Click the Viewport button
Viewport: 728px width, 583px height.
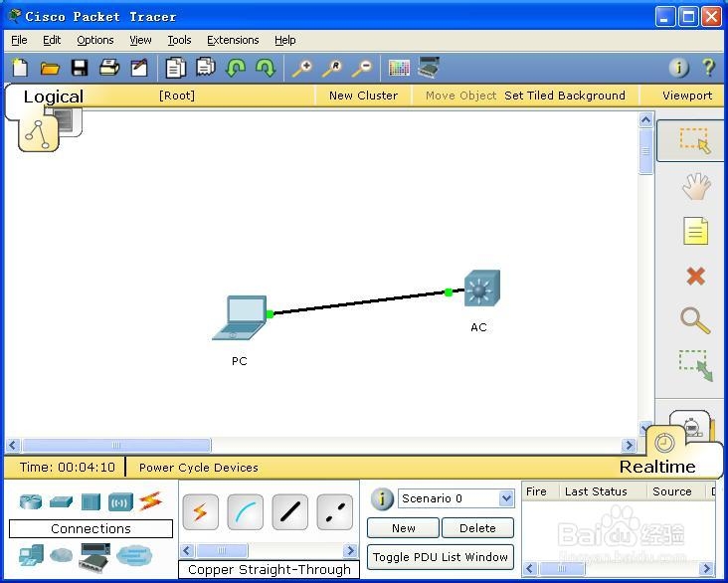coord(687,96)
